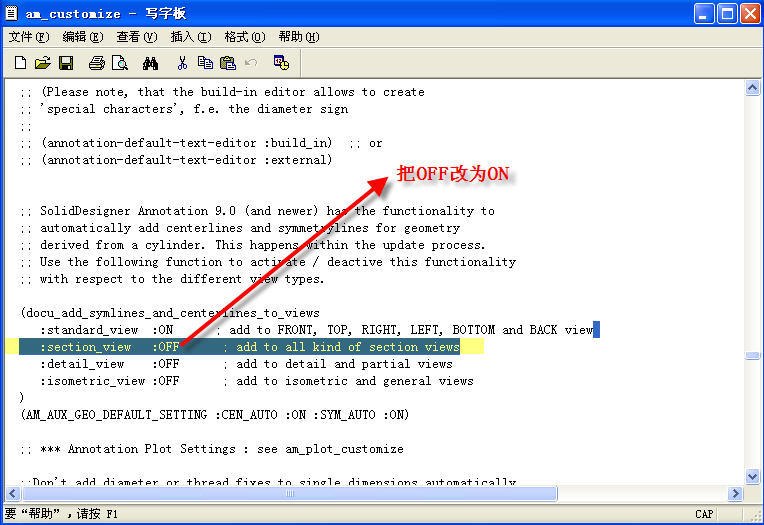Viewport: 764px width, 525px height.
Task: Click the WordPad document icon in the title bar
Action: click(11, 13)
